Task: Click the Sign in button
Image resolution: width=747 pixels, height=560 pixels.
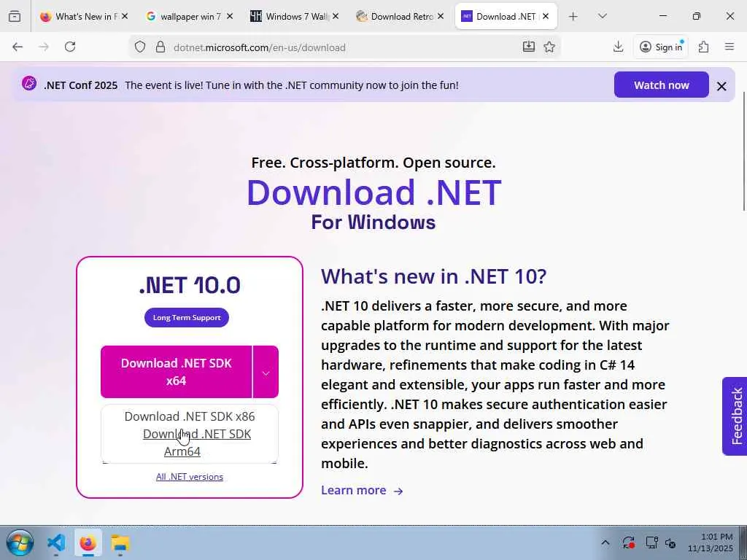Action: [x=661, y=47]
